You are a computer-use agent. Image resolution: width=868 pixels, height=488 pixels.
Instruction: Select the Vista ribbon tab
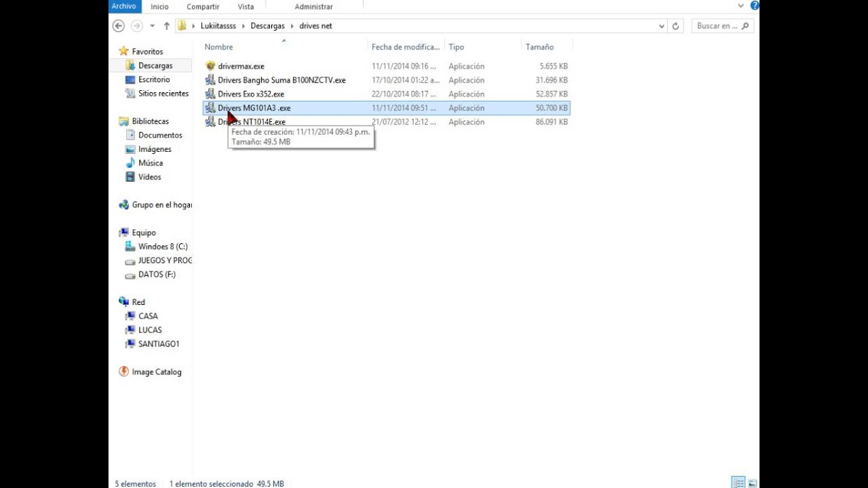click(245, 7)
